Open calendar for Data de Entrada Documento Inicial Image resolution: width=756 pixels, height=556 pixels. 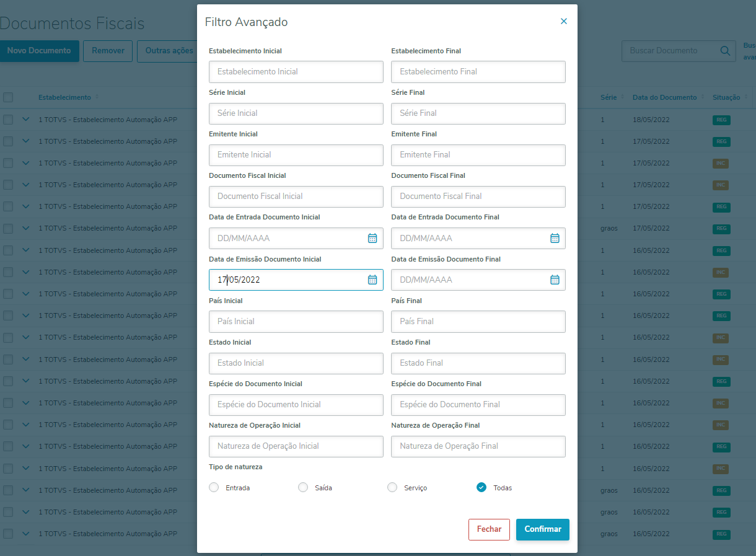(x=372, y=238)
